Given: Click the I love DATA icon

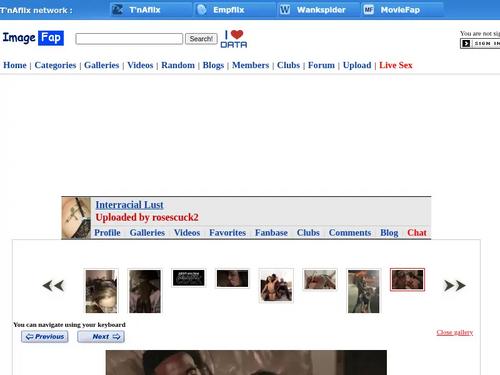Looking at the screenshot, I should 234,39.
